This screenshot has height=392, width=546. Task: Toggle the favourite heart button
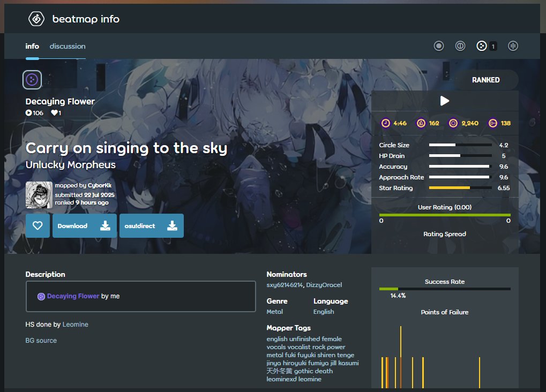pyautogui.click(x=38, y=225)
